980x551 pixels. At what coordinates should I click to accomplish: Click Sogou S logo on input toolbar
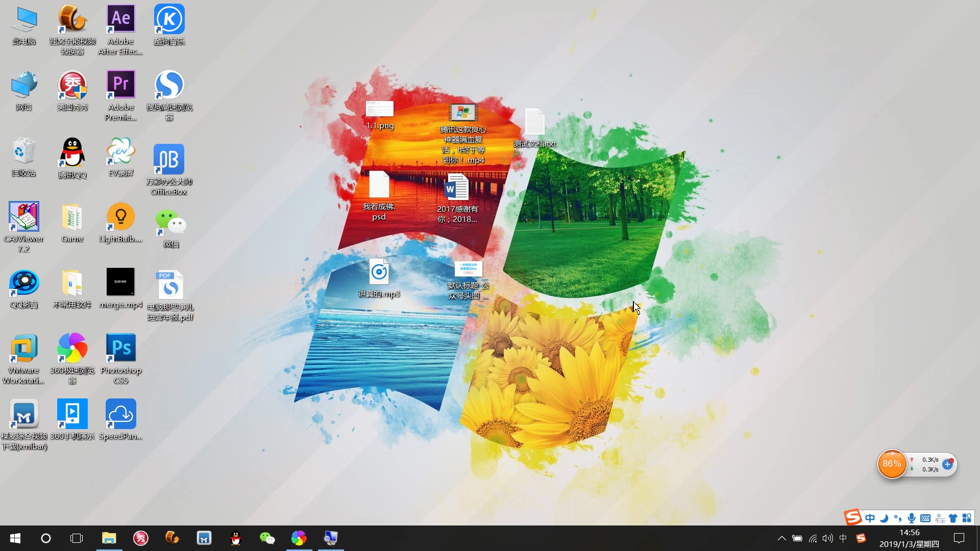click(x=852, y=517)
